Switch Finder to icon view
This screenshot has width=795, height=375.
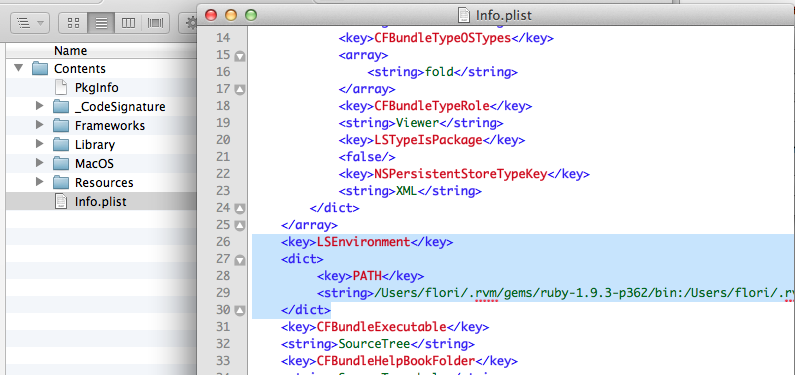pyautogui.click(x=74, y=23)
